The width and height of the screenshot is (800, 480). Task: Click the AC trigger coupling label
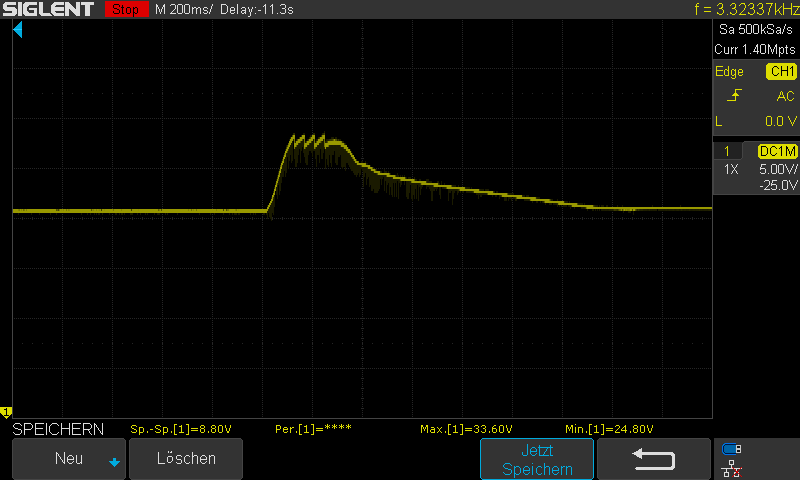785,96
